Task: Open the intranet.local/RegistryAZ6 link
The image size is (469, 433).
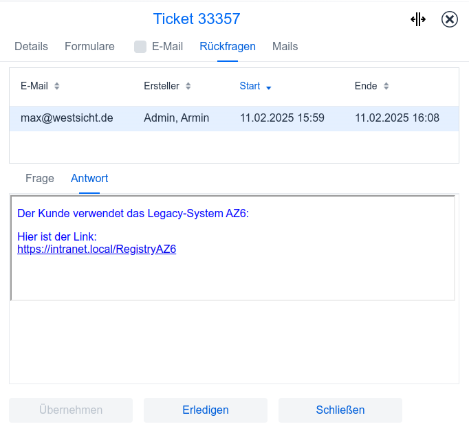Action: click(x=97, y=249)
